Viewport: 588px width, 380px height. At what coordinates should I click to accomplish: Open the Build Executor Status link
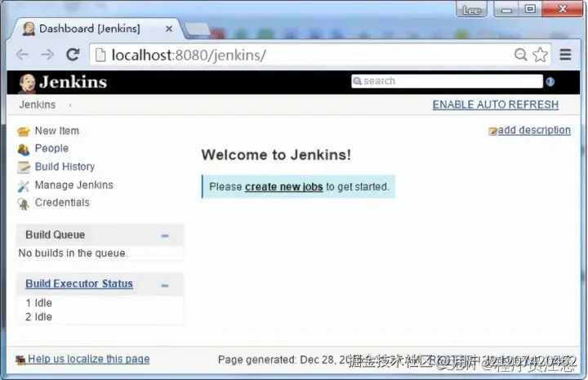79,284
